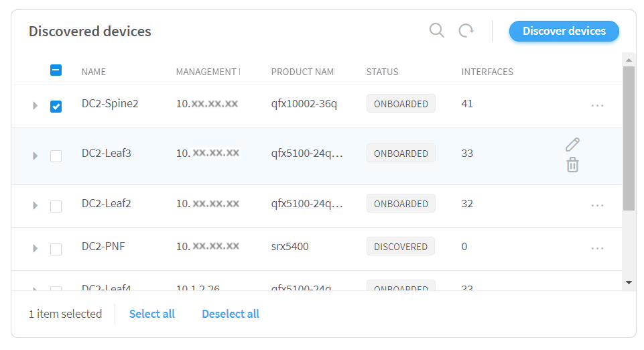This screenshot has width=644, height=350.
Task: Delete DC2-Leaf3 with the trash icon
Action: pos(572,164)
